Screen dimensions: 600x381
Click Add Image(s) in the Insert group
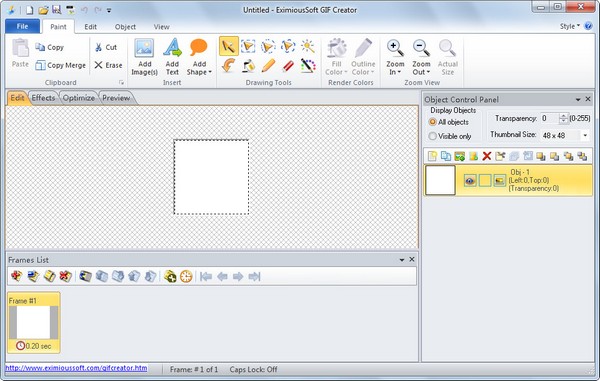coord(144,57)
